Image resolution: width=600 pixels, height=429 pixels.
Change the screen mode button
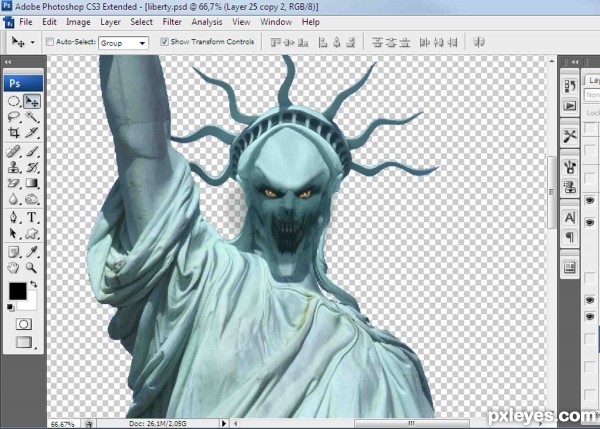[x=23, y=342]
